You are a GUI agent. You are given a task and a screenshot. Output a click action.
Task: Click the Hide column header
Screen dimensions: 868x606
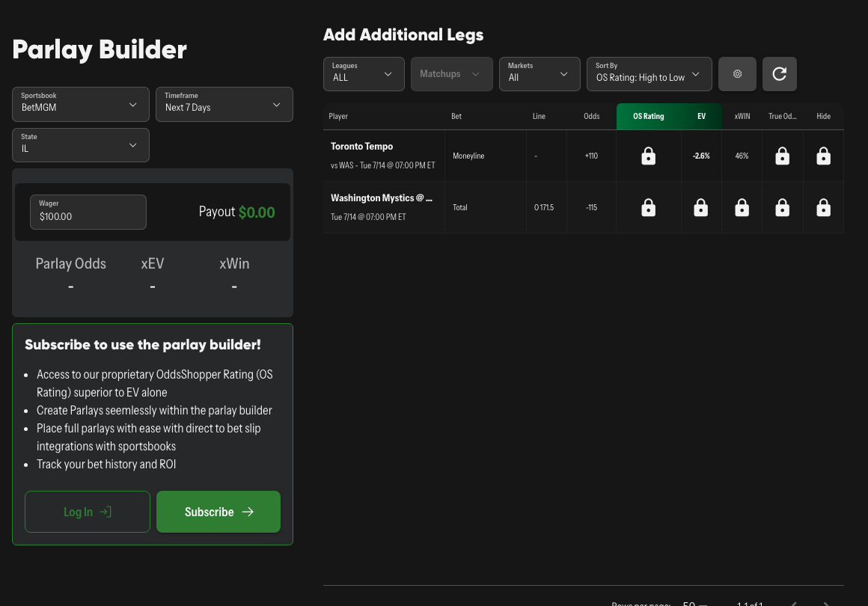823,116
